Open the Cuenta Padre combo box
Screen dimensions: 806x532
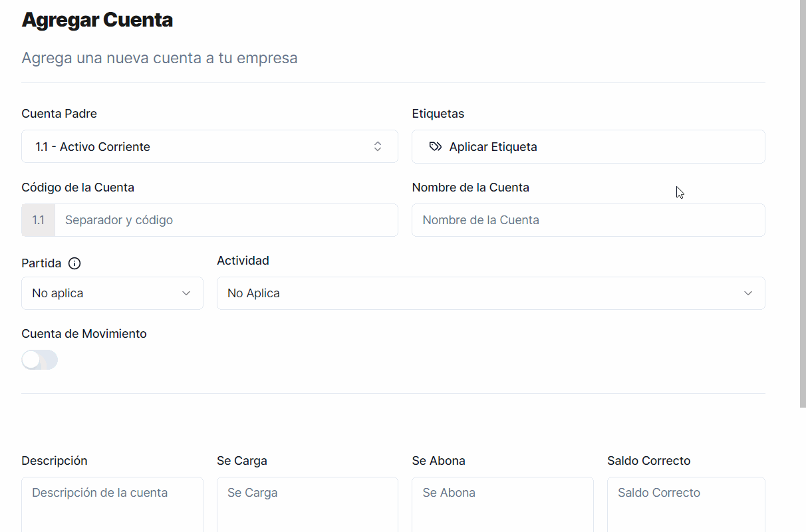point(200,147)
